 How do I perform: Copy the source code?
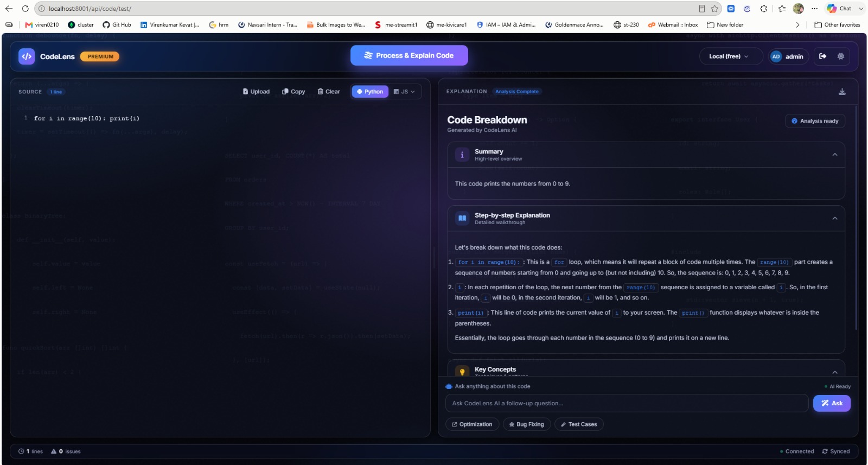(x=293, y=92)
